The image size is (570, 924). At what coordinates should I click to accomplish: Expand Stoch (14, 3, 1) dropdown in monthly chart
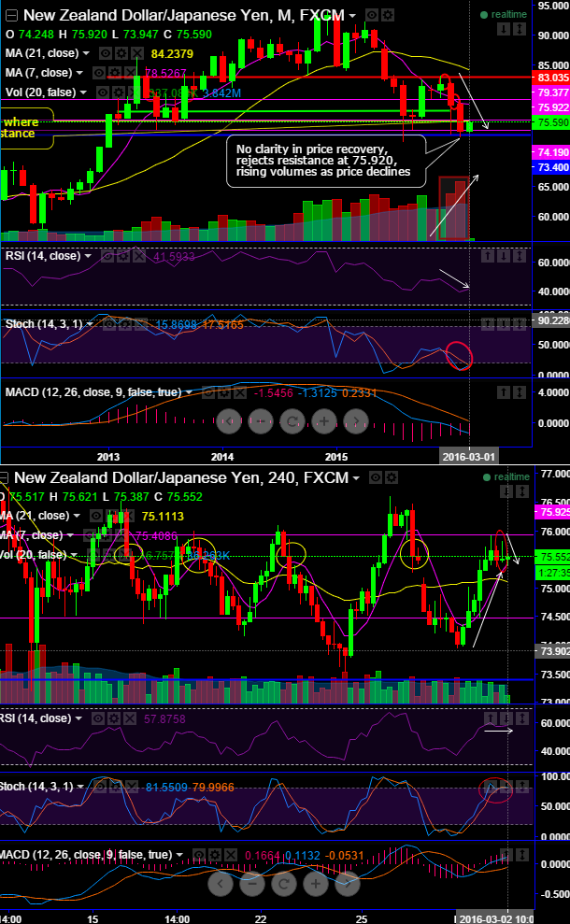click(90, 324)
